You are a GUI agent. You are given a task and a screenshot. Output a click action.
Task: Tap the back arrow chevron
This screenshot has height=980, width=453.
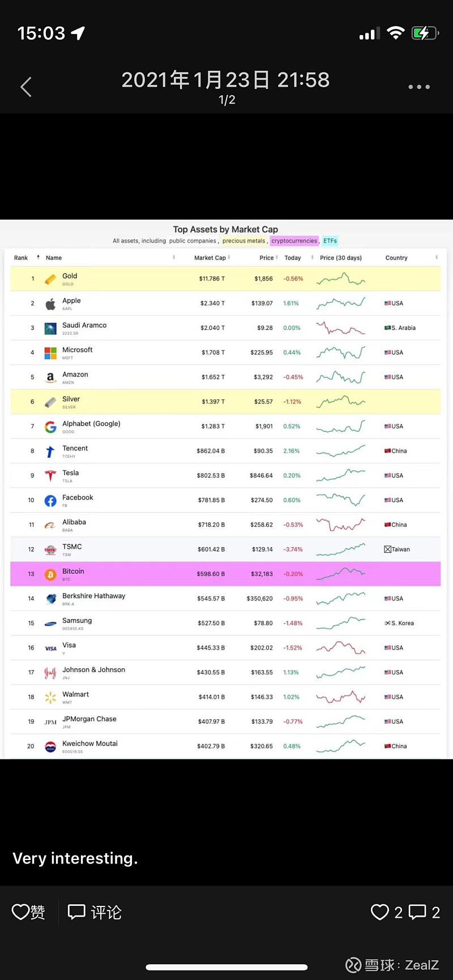click(26, 87)
